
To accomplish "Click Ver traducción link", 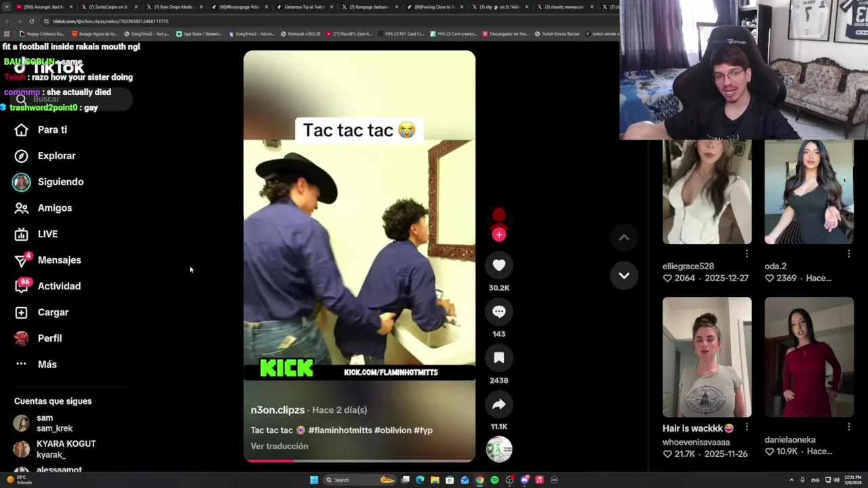I will pyautogui.click(x=279, y=446).
